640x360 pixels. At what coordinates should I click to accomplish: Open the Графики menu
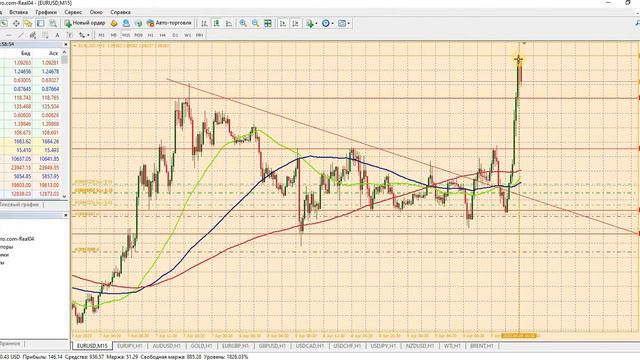click(46, 12)
